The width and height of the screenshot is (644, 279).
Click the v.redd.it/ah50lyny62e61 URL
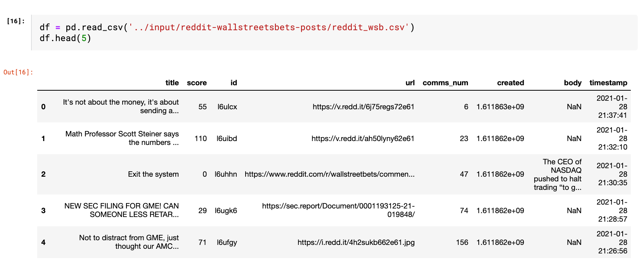click(363, 138)
